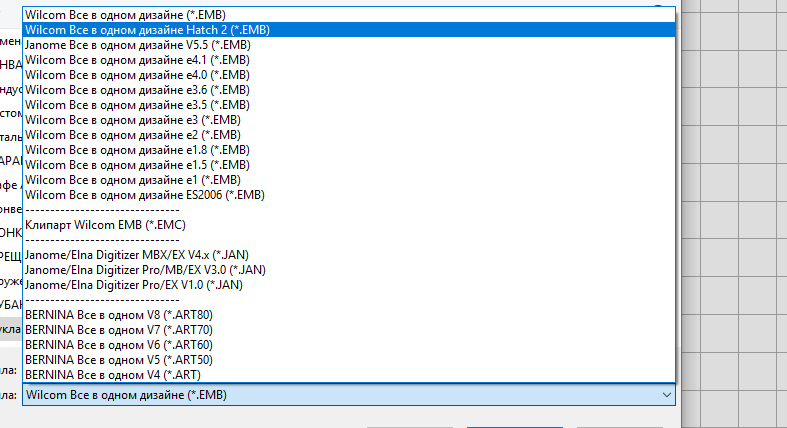Screen dimensions: 787x428
Task: Choose Клипарт Wilcom EMB (*.EMC) format
Action: (349, 225)
